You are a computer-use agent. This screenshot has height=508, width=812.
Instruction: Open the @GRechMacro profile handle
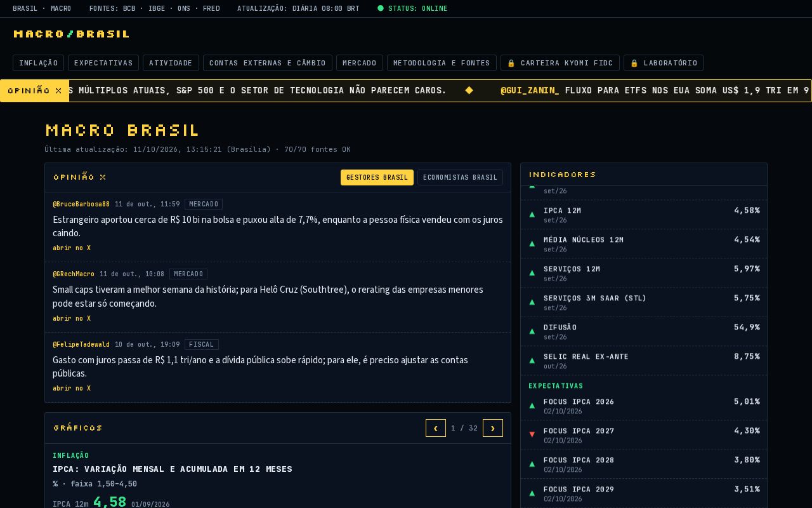click(74, 274)
